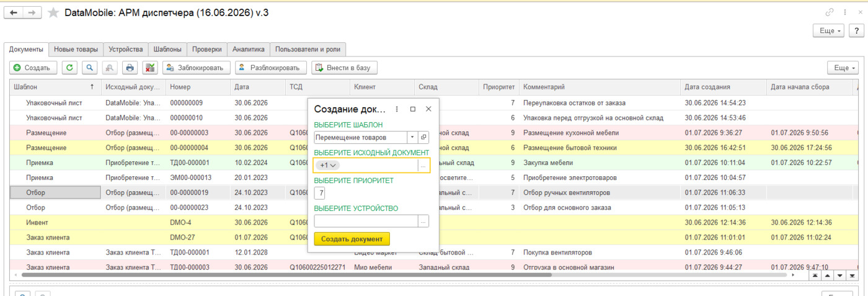Viewport: 868px width, 296px height.
Task: Click the Номер column header
Action: (198, 87)
